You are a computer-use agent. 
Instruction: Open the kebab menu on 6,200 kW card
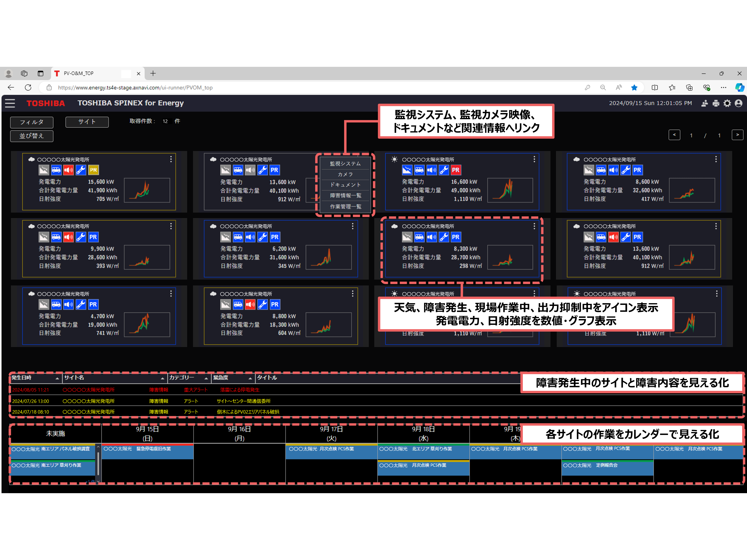click(x=353, y=226)
